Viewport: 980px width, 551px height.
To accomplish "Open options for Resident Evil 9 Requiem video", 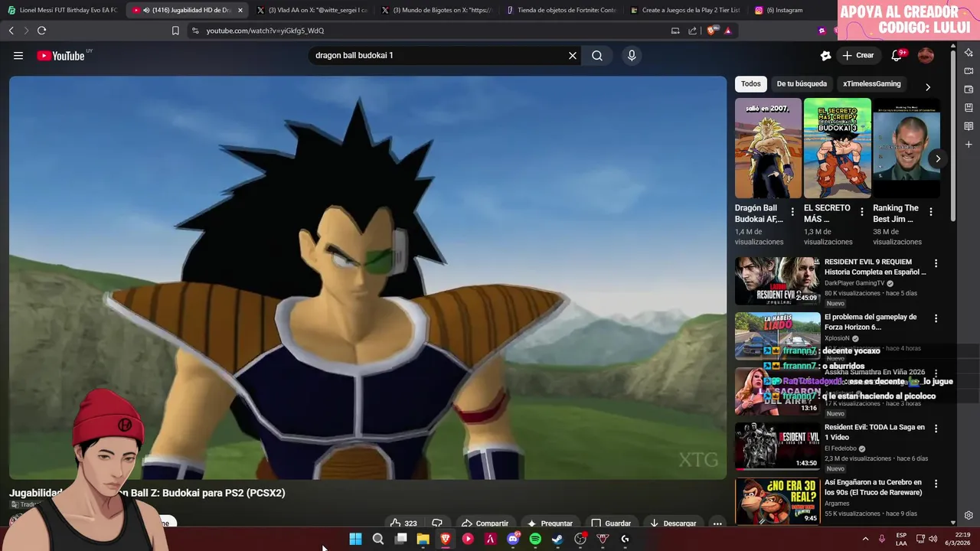I will click(x=936, y=263).
